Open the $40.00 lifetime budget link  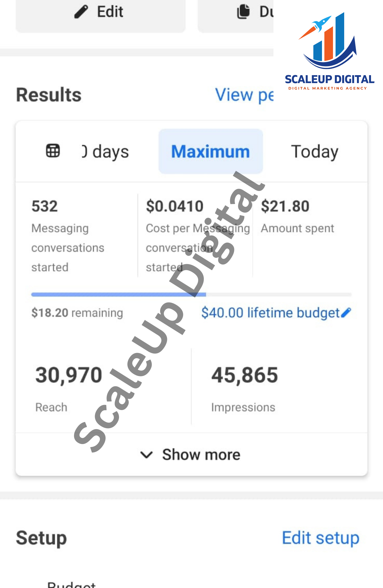[270, 312]
